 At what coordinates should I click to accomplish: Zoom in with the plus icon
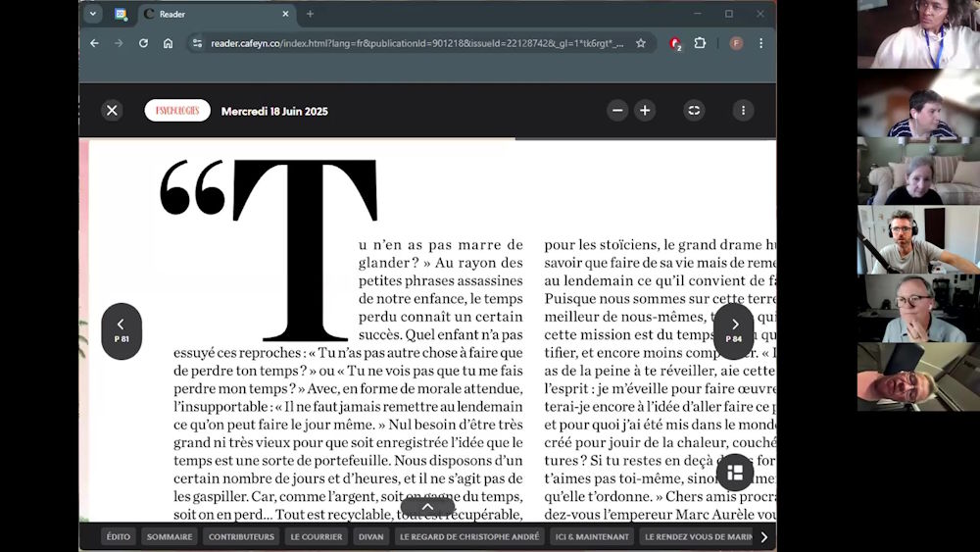(x=645, y=111)
